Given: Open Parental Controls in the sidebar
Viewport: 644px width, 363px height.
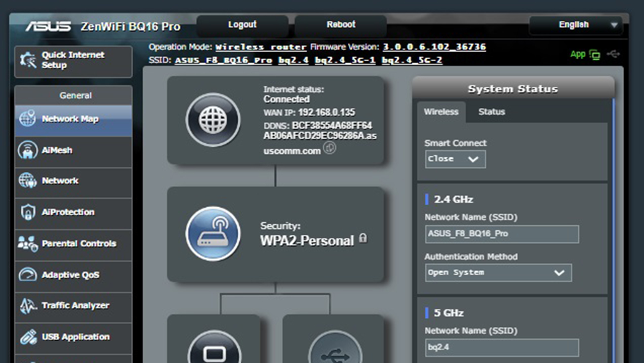Looking at the screenshot, I should (x=73, y=245).
